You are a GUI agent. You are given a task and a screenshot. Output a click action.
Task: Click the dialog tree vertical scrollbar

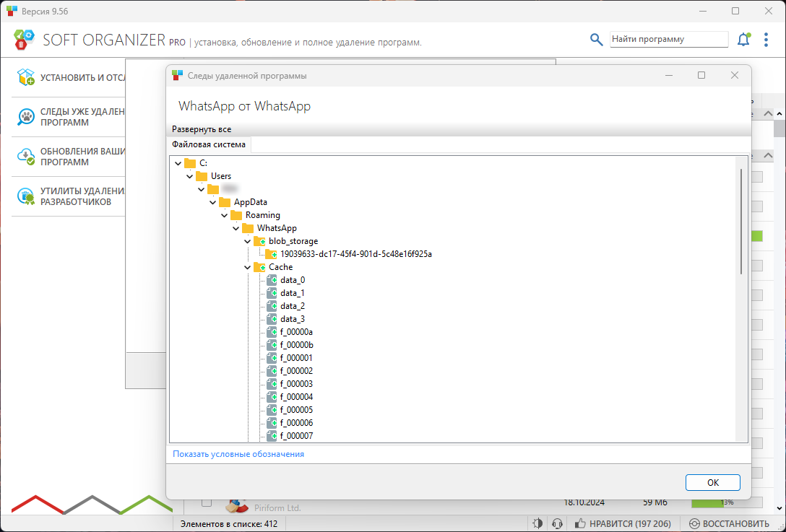741,222
